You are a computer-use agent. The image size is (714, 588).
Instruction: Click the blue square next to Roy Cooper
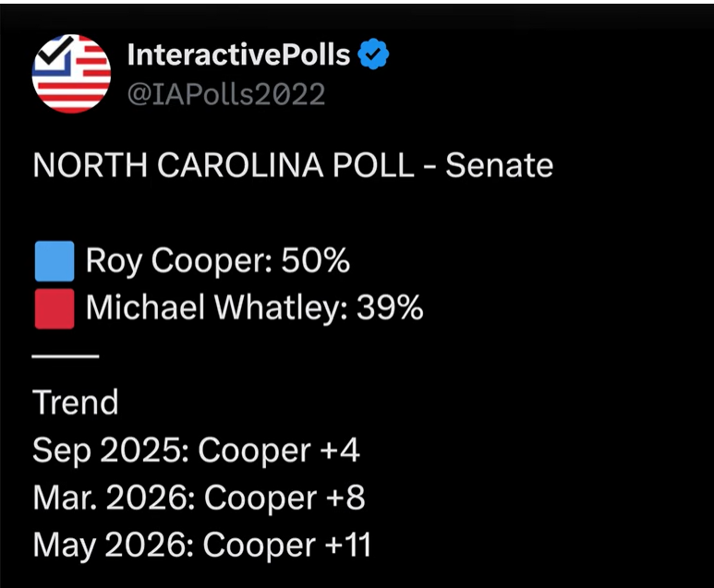coord(54,261)
